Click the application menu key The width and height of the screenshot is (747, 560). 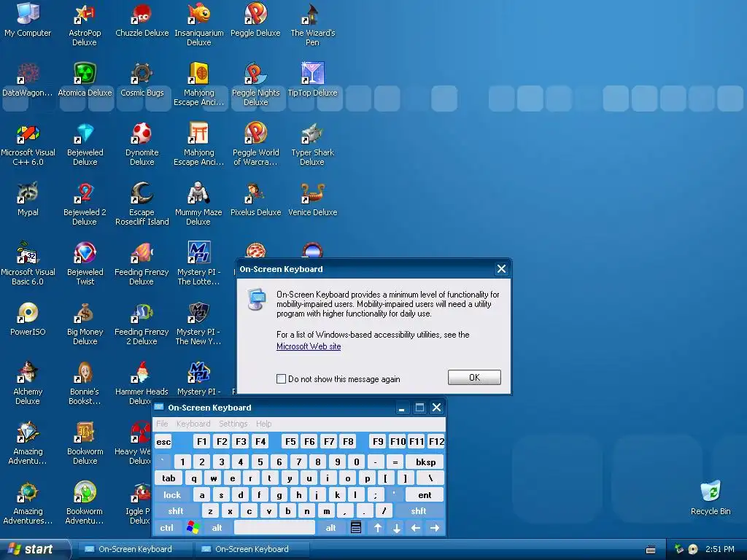click(x=356, y=528)
